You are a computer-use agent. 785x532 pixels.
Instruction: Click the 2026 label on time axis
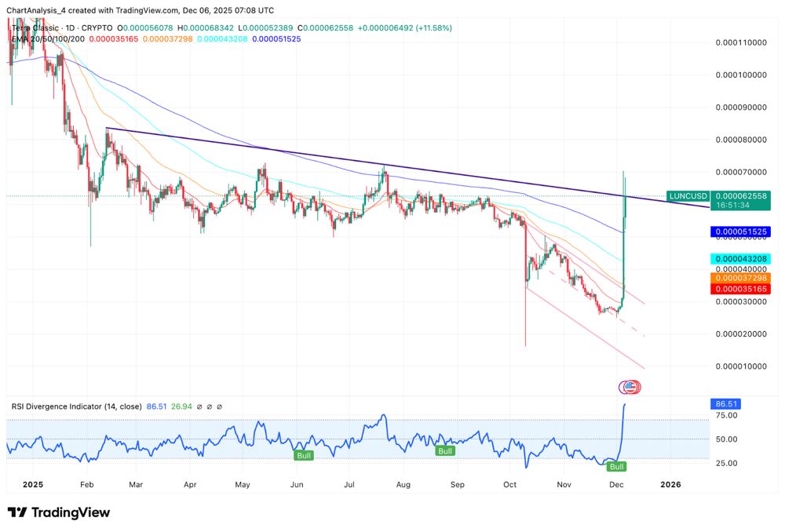pyautogui.click(x=670, y=485)
